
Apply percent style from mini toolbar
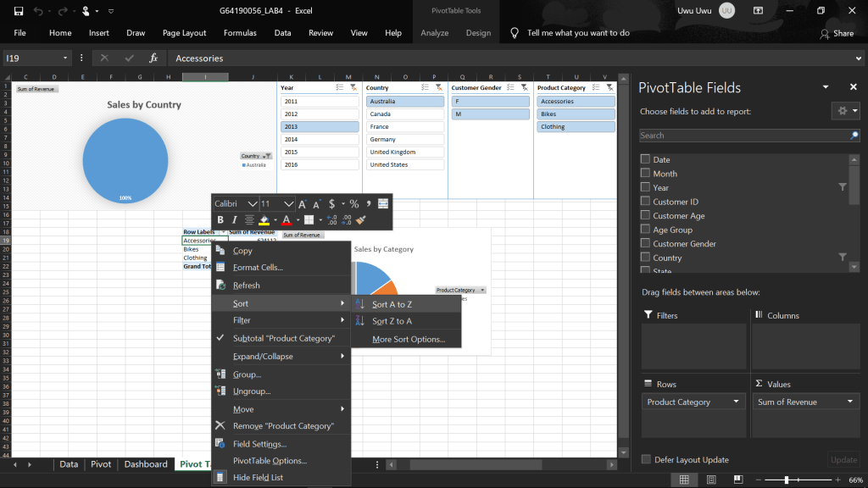click(354, 204)
